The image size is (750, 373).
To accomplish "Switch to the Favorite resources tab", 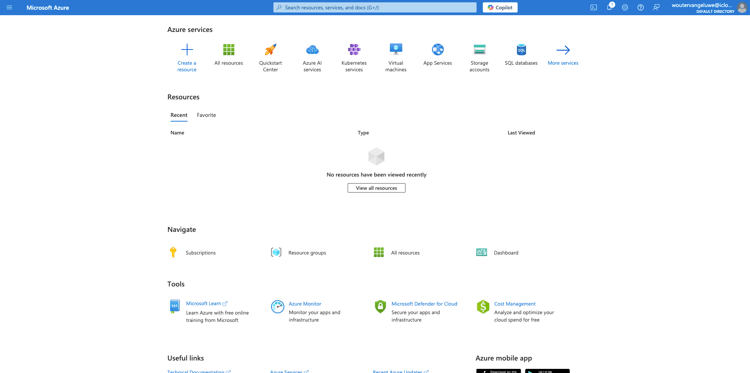I will pos(206,115).
